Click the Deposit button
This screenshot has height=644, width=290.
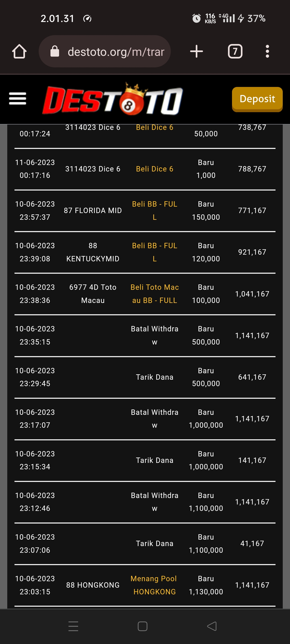[x=257, y=99]
